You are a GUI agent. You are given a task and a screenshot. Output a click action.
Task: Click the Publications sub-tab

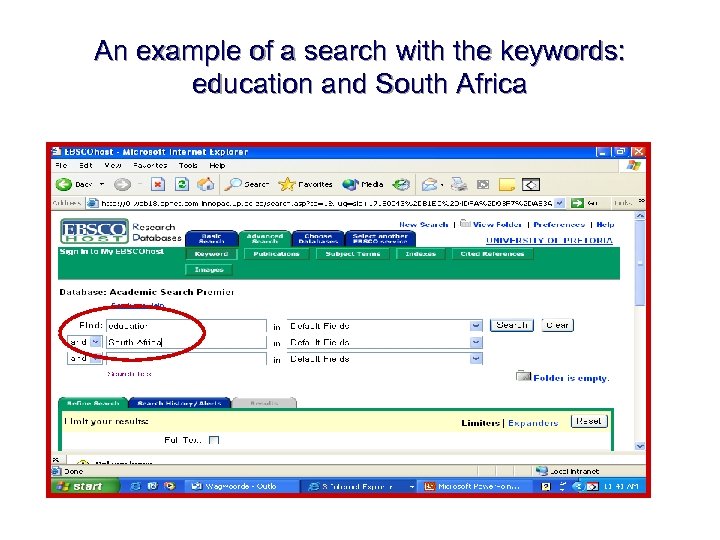coord(276,254)
